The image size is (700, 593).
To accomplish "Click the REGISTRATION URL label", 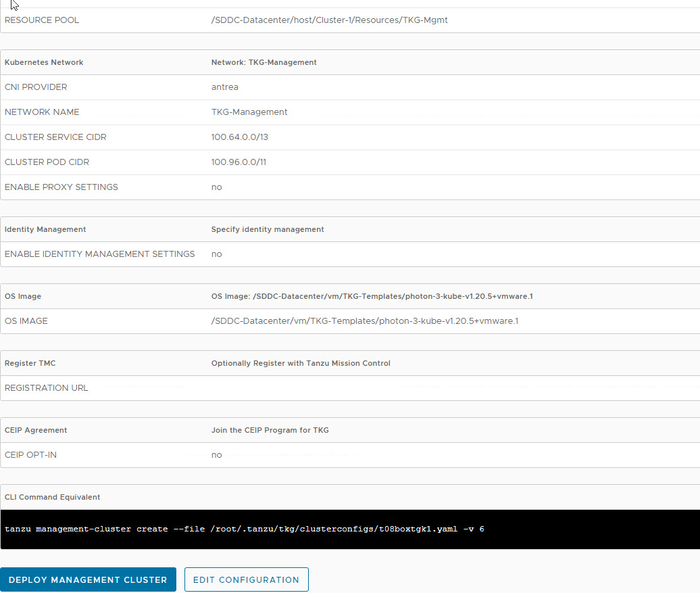I will click(47, 388).
